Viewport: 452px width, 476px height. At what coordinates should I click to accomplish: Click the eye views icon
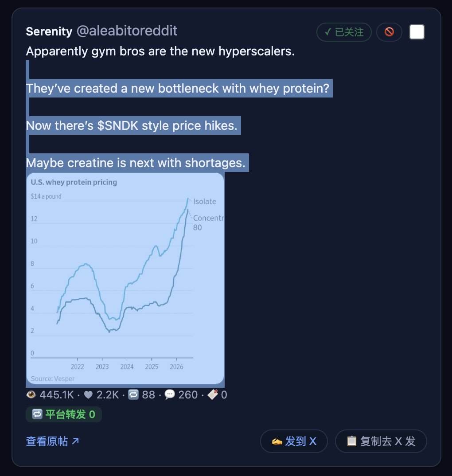[x=31, y=394]
